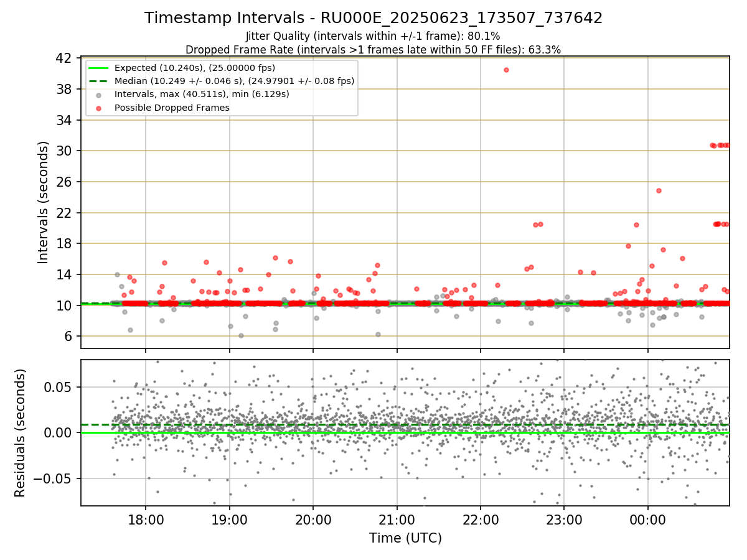Click the 42 y-axis tick label
747x560 pixels.
(64, 58)
